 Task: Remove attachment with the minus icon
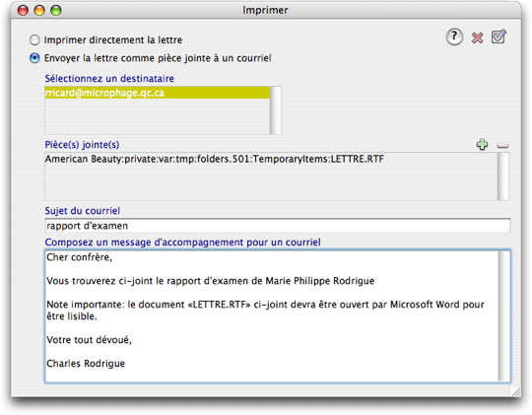click(x=502, y=145)
